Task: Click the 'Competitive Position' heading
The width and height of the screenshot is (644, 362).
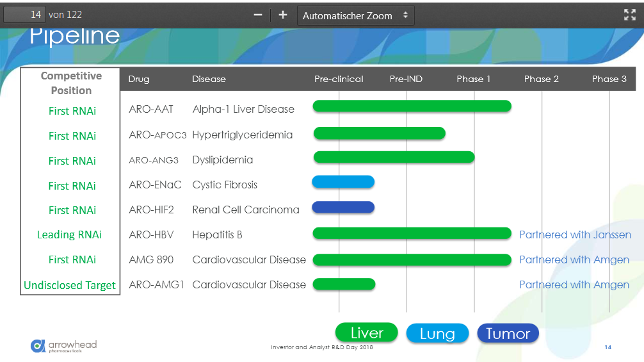Action: click(x=71, y=83)
